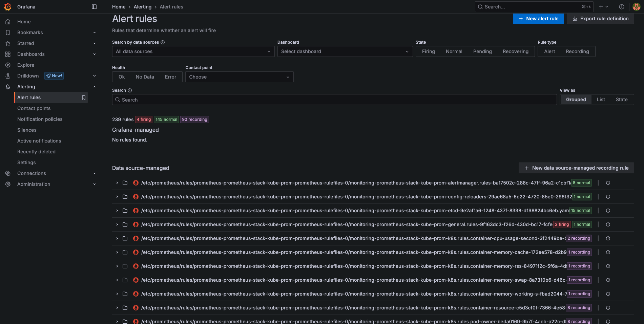Image resolution: width=644 pixels, height=324 pixels.
Task: Click New data source-managed recording rule button
Action: pyautogui.click(x=576, y=168)
